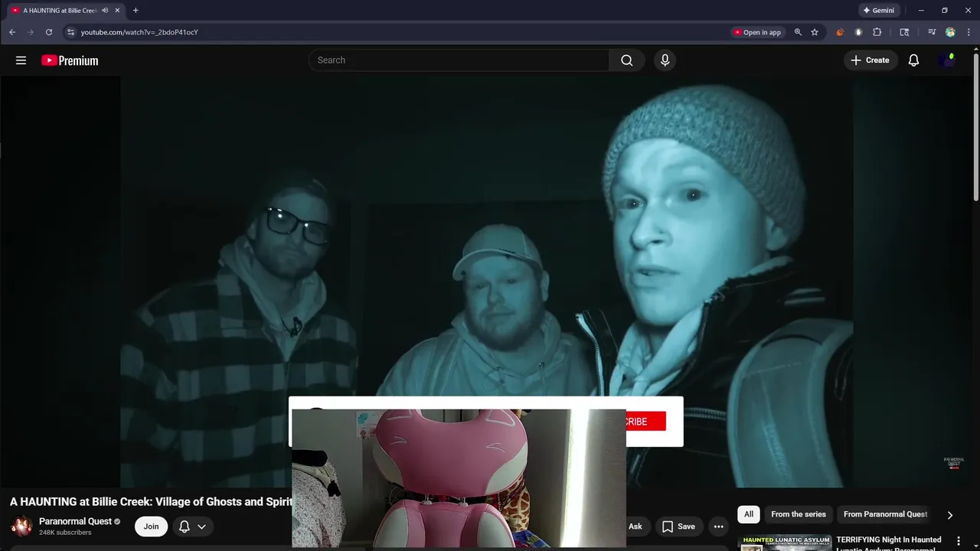980x551 pixels.
Task: Click the red Subscribe overlay button
Action: click(x=645, y=422)
